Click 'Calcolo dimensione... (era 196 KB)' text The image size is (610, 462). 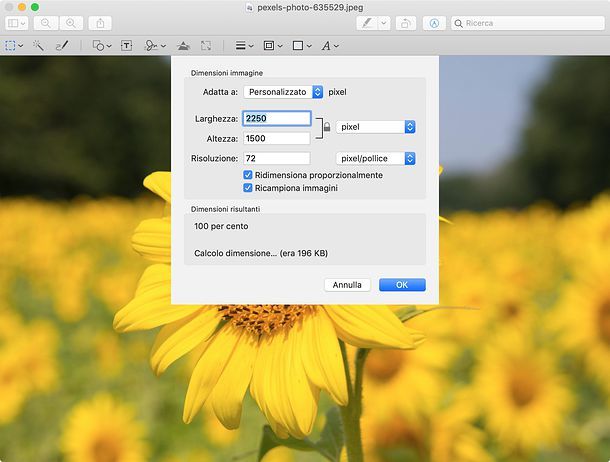pyautogui.click(x=261, y=253)
